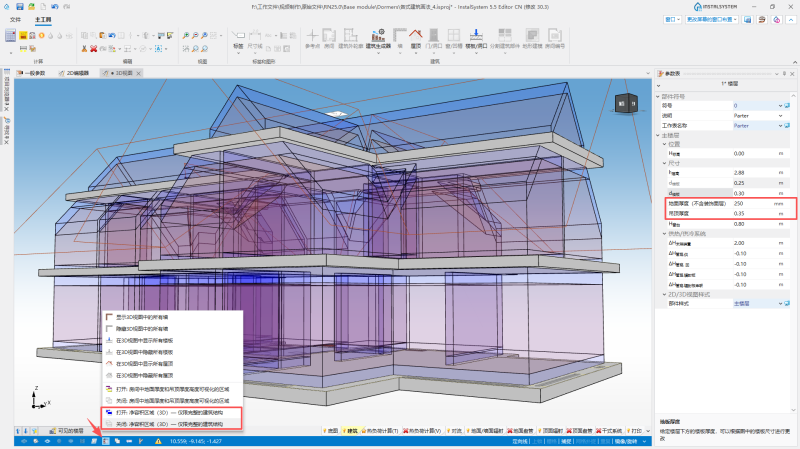
Task: Select the 楼板/洞口 slab opening tool
Action: 476,38
